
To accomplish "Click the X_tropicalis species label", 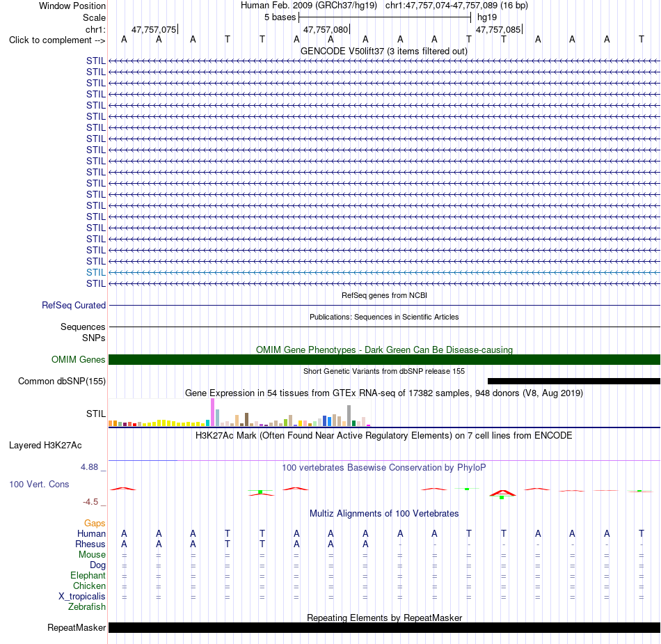I will click(82, 596).
